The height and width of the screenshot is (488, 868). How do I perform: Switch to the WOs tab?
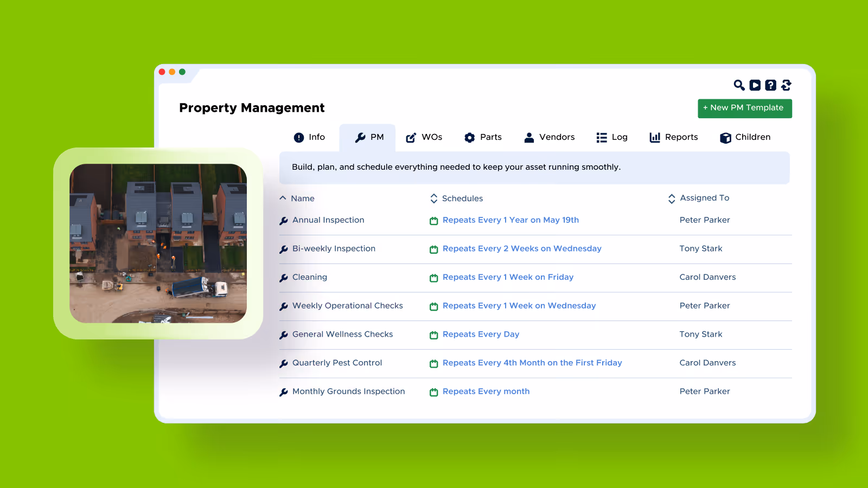coord(424,137)
